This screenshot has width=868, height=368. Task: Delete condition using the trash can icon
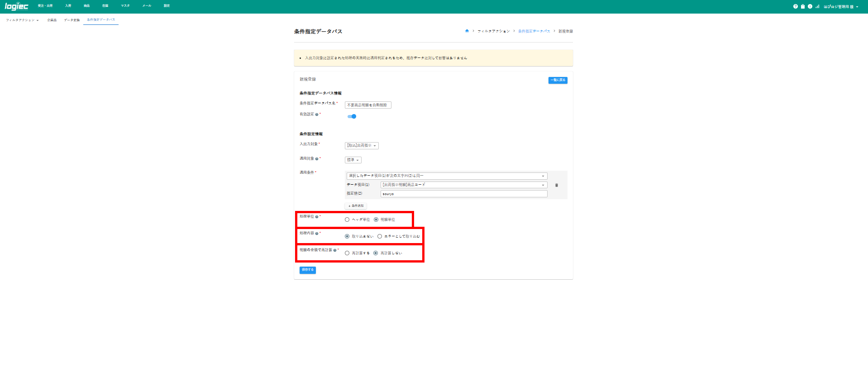click(x=556, y=185)
